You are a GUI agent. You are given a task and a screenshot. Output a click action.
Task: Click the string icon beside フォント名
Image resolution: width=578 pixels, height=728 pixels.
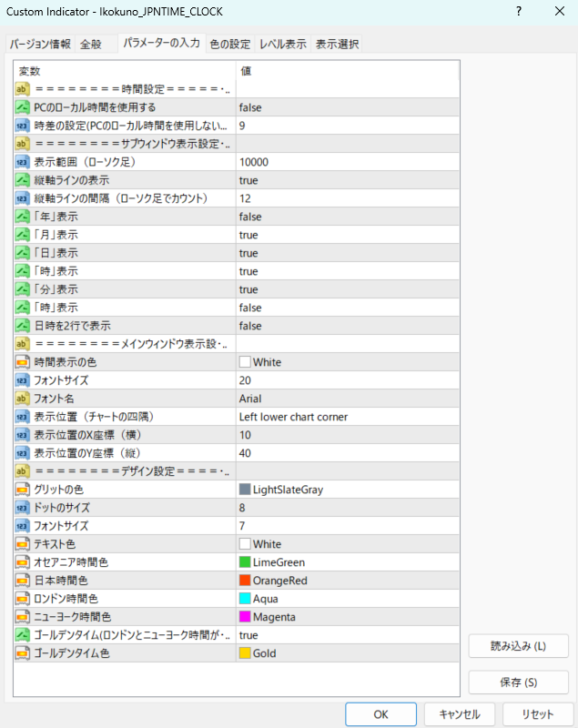coord(24,399)
